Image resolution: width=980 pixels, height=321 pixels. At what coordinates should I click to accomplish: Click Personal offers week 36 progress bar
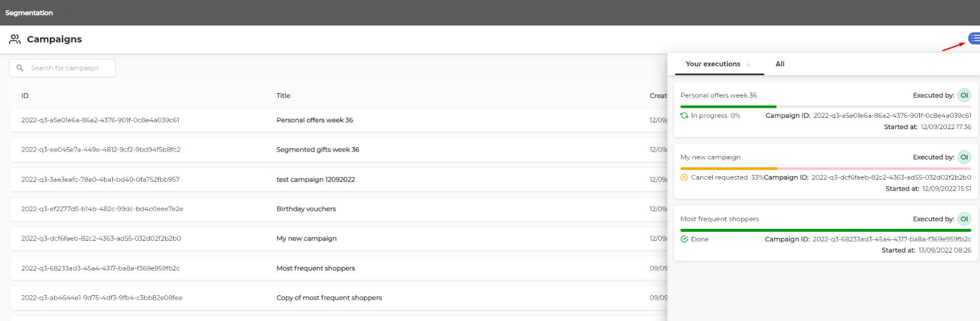click(825, 107)
